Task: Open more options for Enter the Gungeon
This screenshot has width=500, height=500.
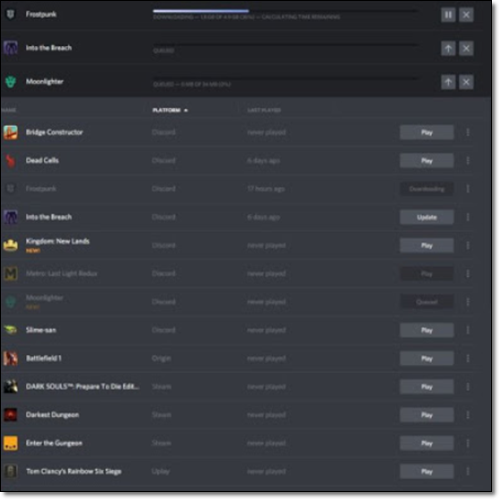Action: click(468, 443)
